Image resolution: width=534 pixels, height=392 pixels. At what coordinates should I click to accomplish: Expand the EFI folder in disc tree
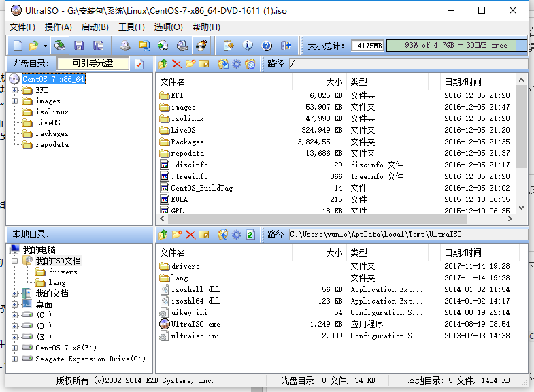point(15,90)
